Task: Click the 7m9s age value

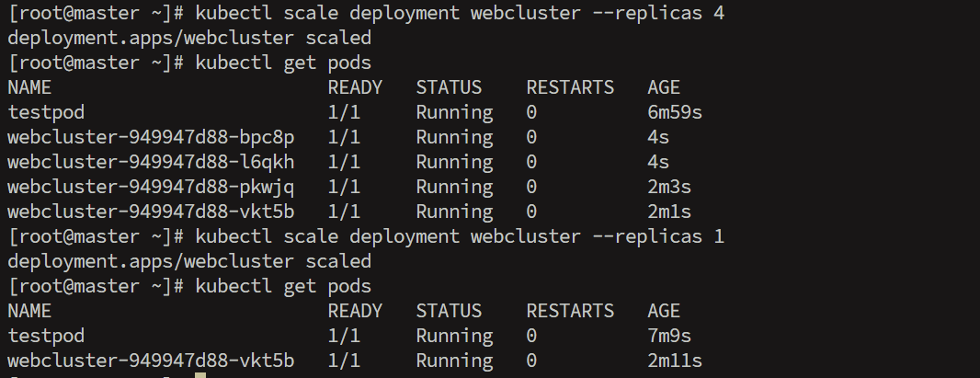Action: click(x=669, y=336)
